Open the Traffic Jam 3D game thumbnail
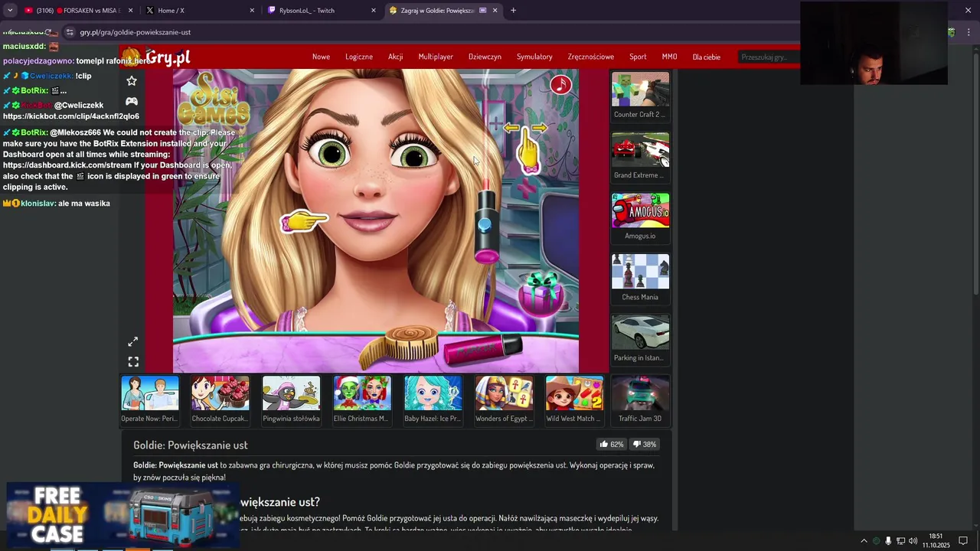This screenshot has height=551, width=980. 640,399
